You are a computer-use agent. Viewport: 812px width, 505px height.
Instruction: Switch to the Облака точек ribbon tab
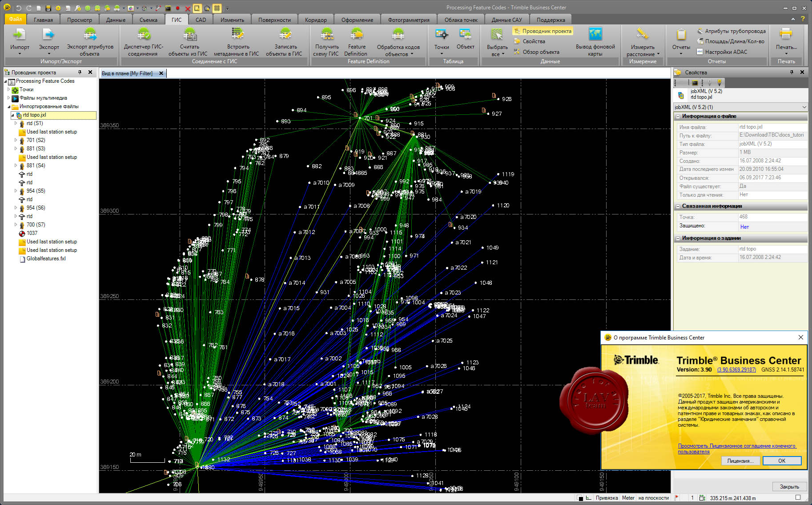click(x=461, y=20)
